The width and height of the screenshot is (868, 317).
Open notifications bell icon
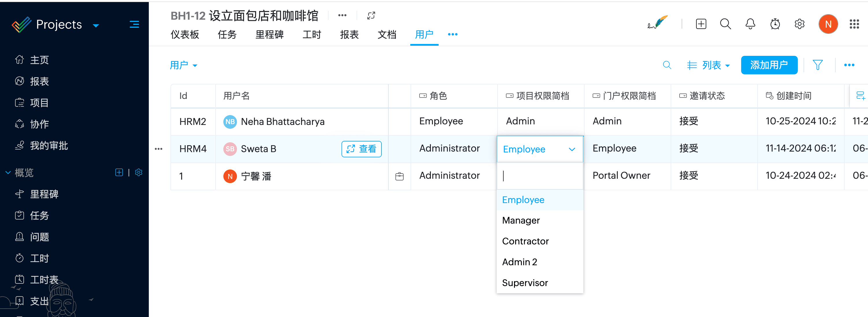click(x=750, y=24)
